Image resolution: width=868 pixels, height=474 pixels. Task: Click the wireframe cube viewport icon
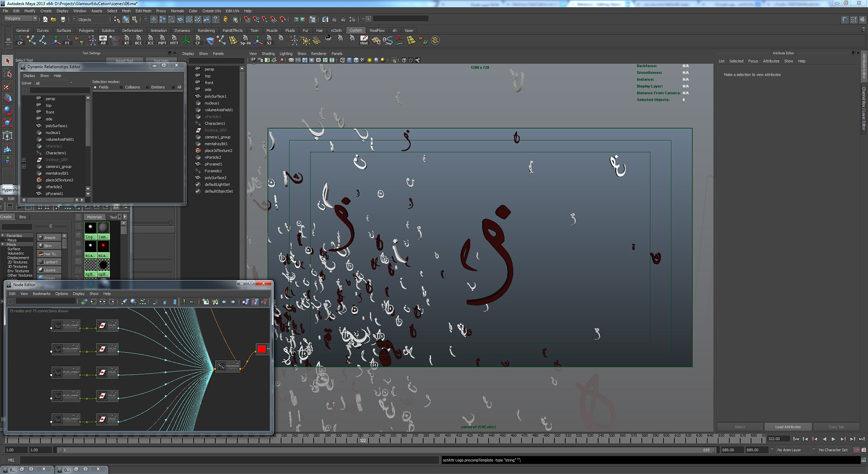[342, 60]
